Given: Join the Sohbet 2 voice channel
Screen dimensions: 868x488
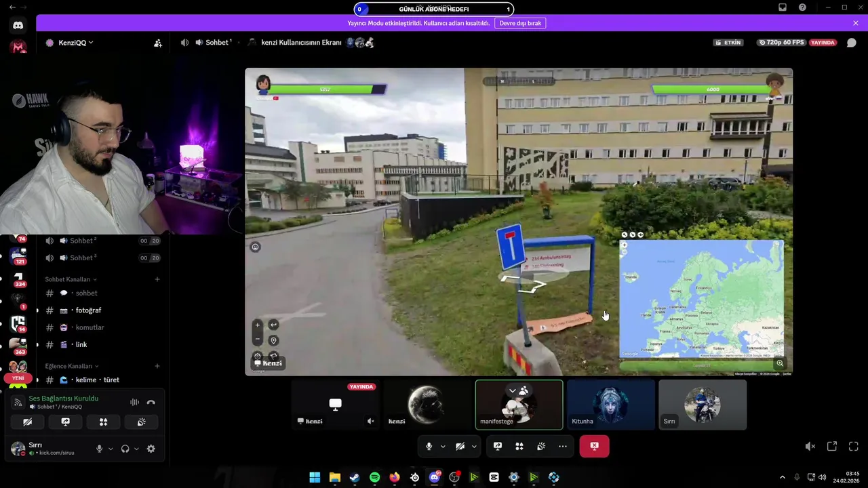Looking at the screenshot, I should pyautogui.click(x=102, y=241).
